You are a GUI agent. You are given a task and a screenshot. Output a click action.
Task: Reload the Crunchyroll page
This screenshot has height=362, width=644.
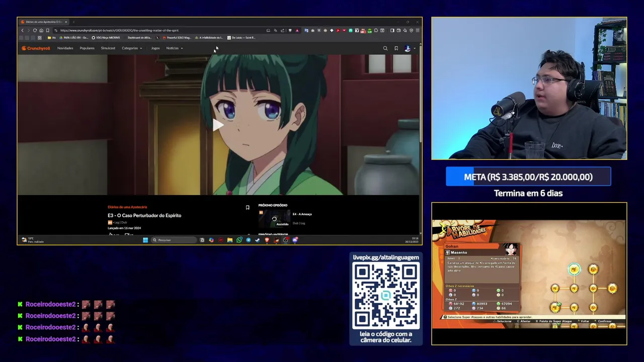(x=35, y=30)
